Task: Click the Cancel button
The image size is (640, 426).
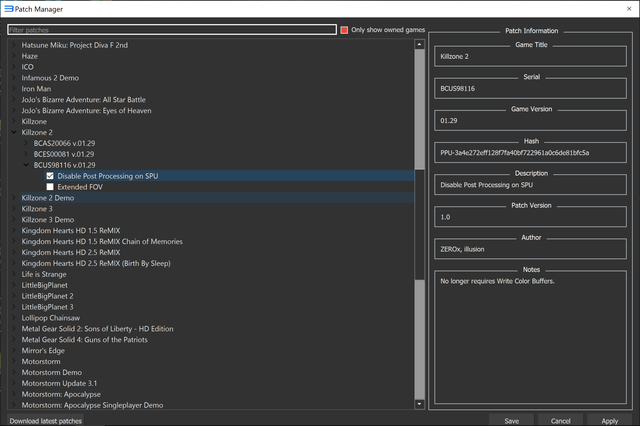Action: 560,421
